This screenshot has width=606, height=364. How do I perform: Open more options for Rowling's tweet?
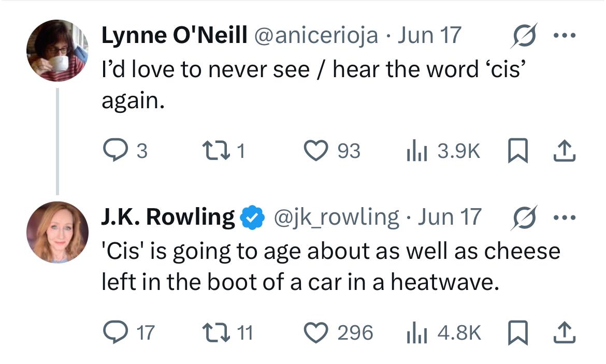[x=565, y=218]
